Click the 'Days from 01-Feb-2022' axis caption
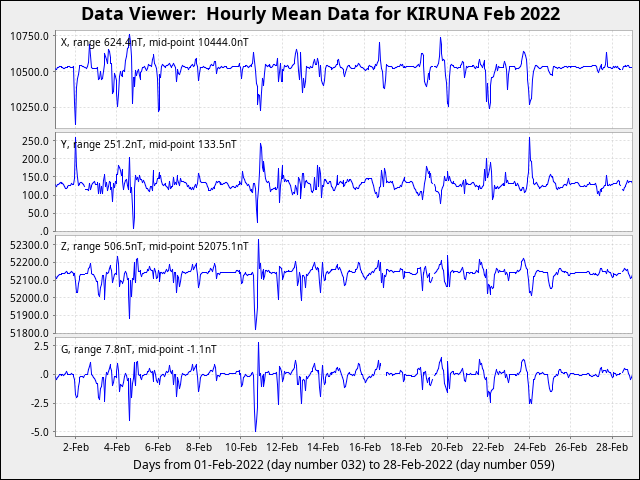640x480 pixels. pyautogui.click(x=344, y=465)
